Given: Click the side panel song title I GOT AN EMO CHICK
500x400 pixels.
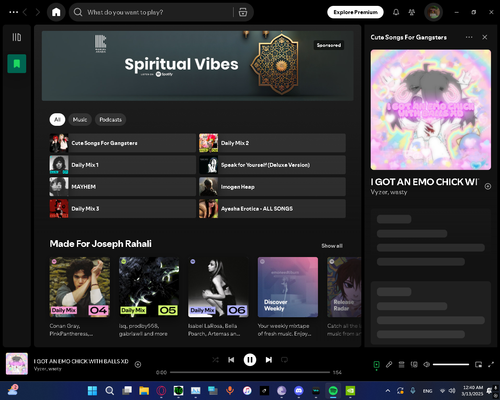Looking at the screenshot, I should pyautogui.click(x=424, y=182).
